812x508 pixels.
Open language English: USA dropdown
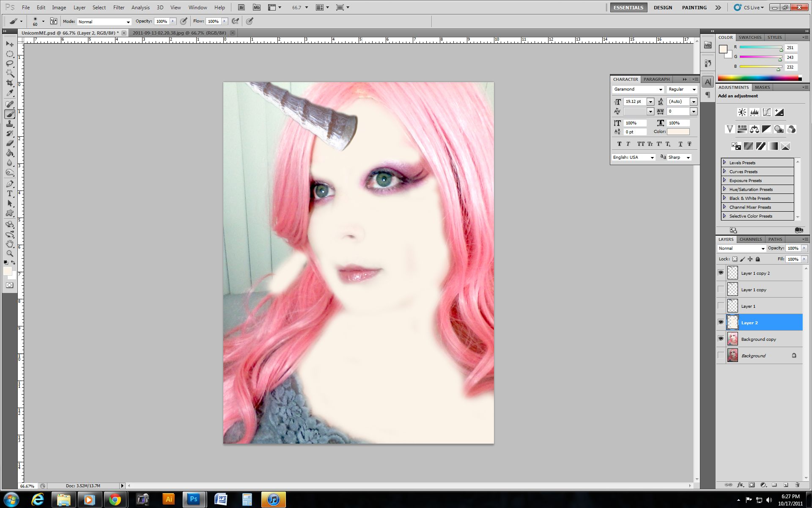tap(634, 157)
